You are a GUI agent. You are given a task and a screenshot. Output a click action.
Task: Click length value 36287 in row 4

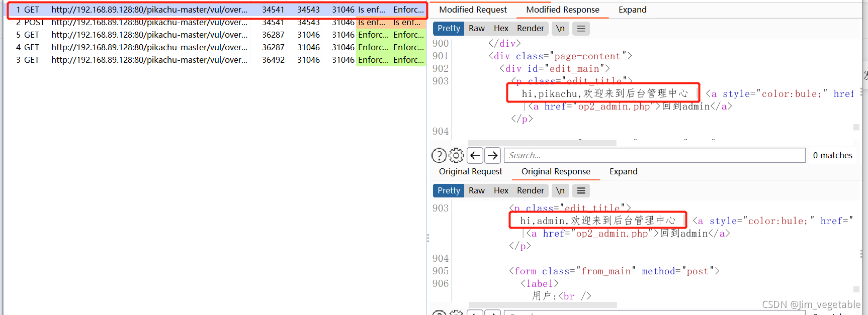pos(273,47)
